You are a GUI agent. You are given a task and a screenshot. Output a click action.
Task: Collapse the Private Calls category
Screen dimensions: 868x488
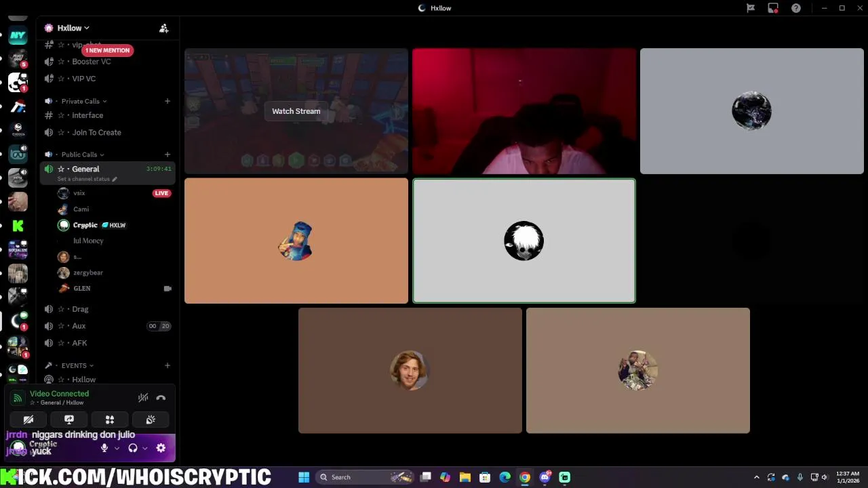pyautogui.click(x=84, y=101)
